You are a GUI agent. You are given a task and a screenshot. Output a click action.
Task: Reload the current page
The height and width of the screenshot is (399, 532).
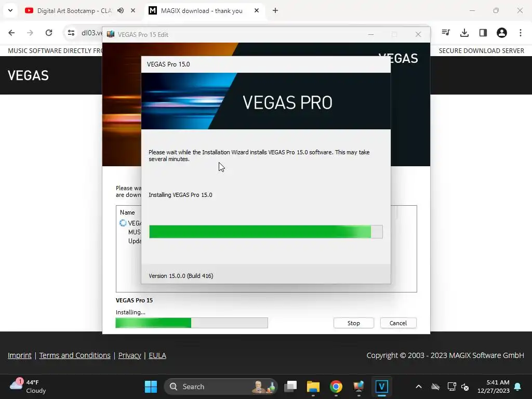click(49, 33)
